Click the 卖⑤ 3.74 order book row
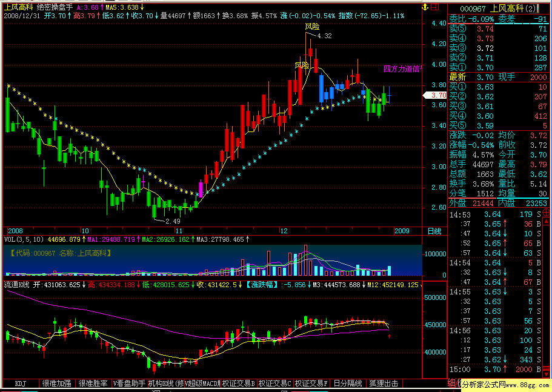This screenshot has height=392, width=552. [x=498, y=29]
